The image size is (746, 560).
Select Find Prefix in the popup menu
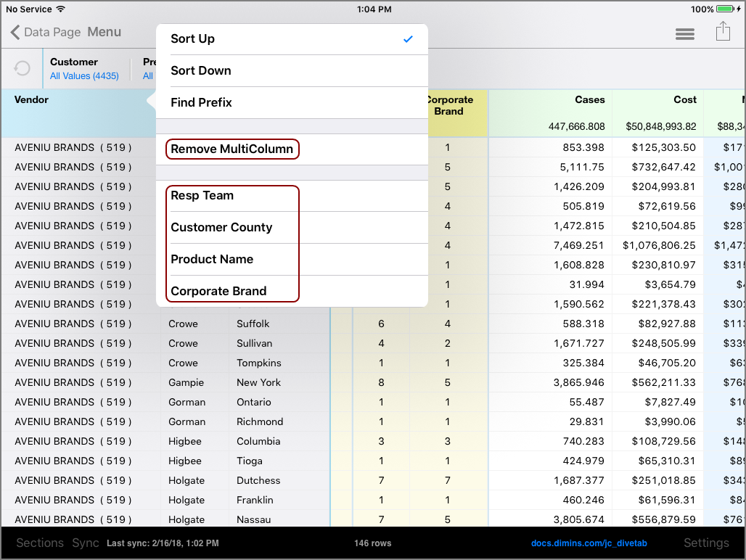coord(291,103)
